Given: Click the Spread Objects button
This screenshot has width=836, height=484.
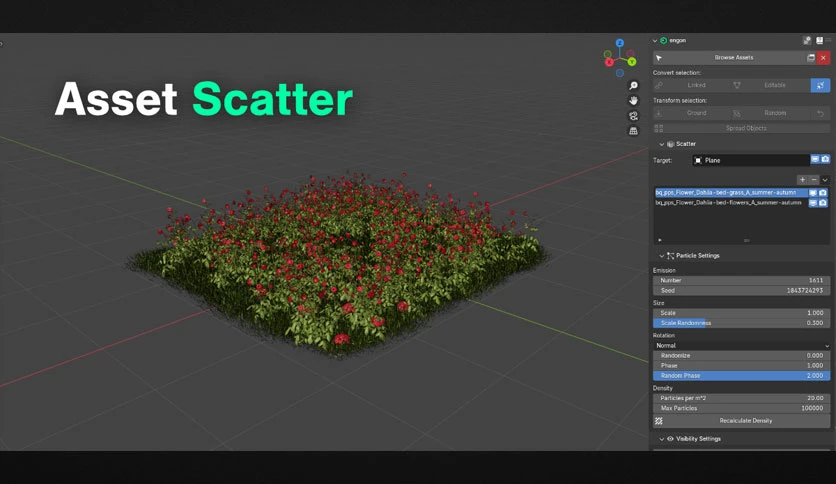Looking at the screenshot, I should (x=742, y=128).
